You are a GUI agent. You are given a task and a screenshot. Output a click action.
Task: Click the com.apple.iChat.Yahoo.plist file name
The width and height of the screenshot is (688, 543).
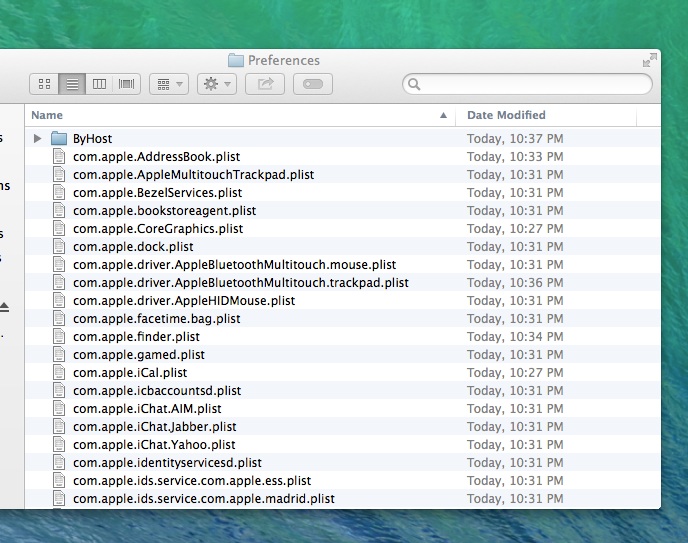(154, 445)
